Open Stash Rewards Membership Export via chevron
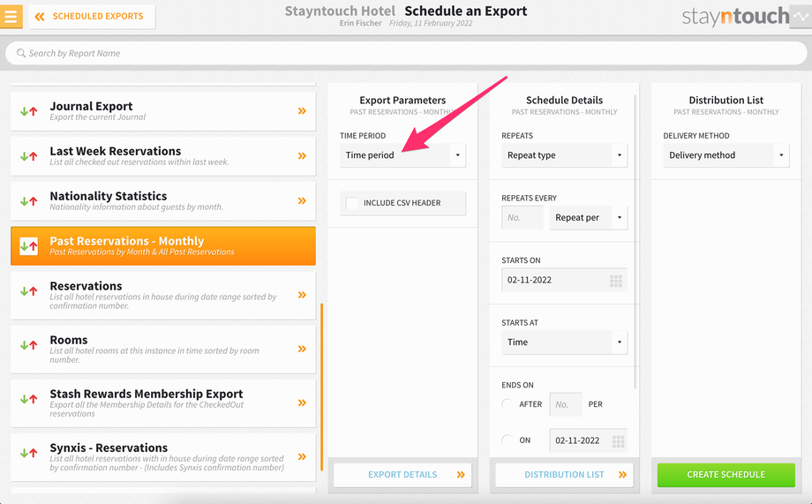 point(302,403)
